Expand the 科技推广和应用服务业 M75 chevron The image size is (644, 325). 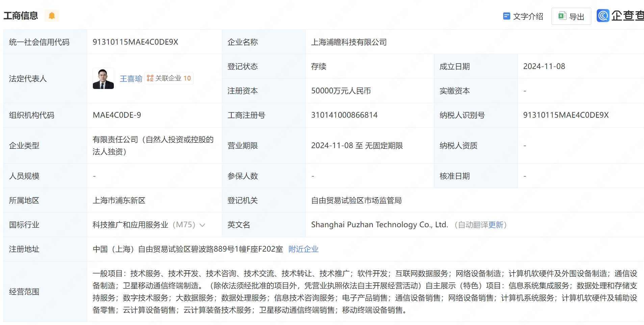click(202, 225)
